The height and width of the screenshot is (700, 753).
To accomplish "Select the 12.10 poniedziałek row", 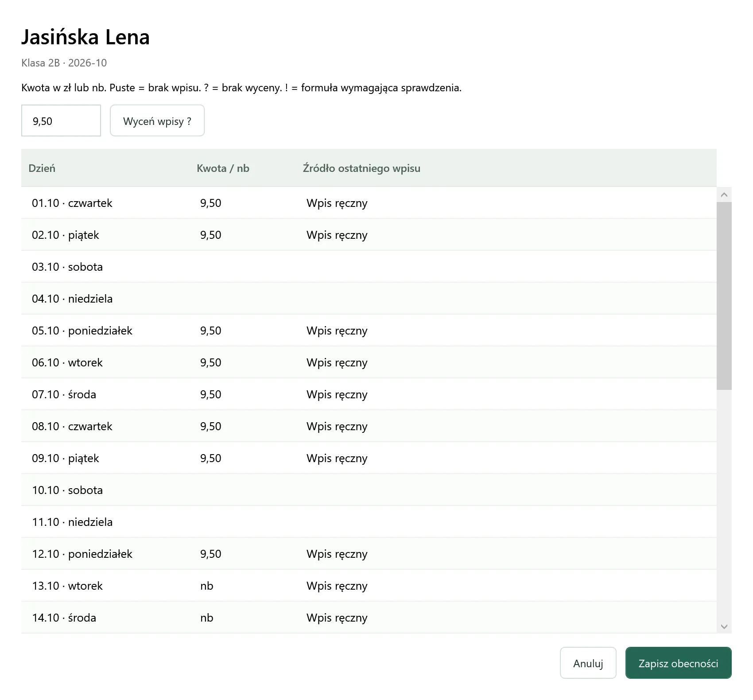I will pos(369,554).
